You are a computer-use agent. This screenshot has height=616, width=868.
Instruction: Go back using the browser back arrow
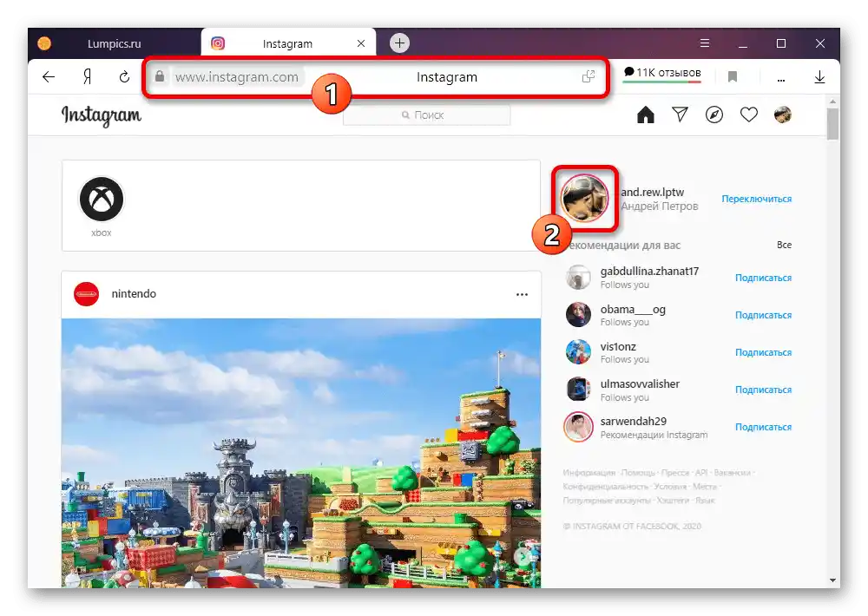(x=49, y=77)
